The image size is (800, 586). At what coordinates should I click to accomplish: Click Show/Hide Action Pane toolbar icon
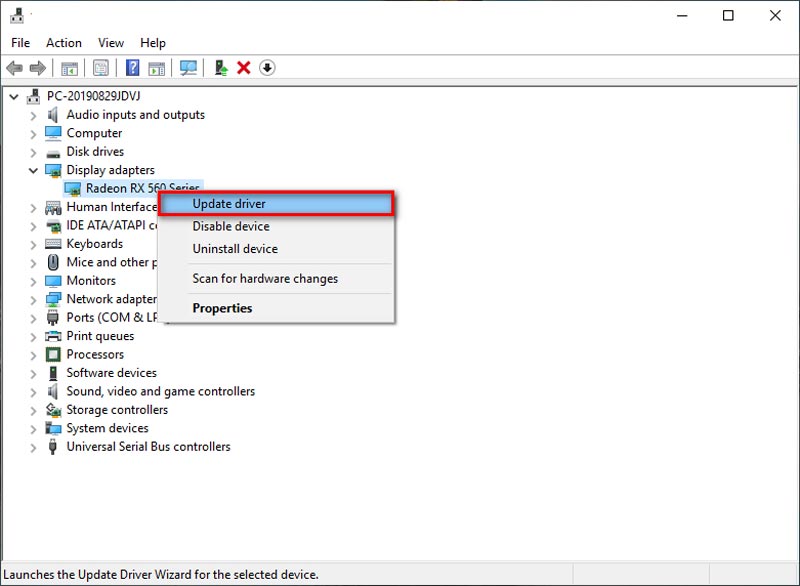[157, 68]
